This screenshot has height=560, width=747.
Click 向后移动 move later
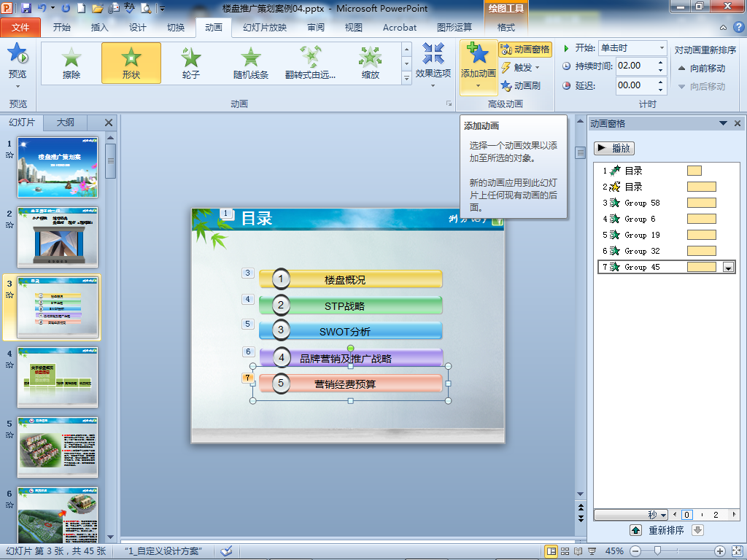click(702, 87)
